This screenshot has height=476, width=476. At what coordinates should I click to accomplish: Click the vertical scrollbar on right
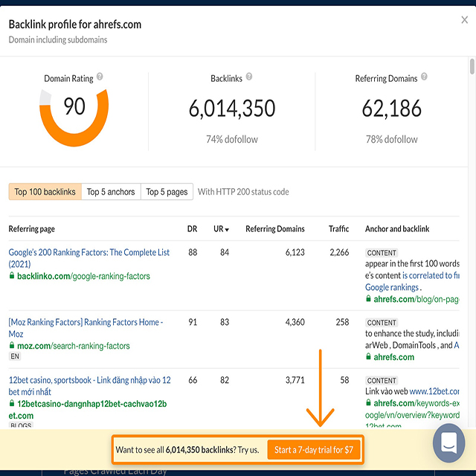[472, 68]
